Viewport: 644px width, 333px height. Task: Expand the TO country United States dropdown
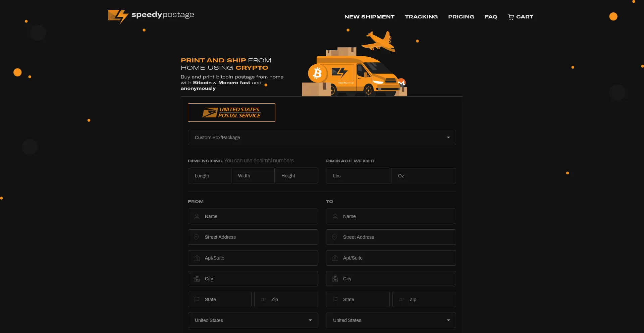(x=391, y=320)
